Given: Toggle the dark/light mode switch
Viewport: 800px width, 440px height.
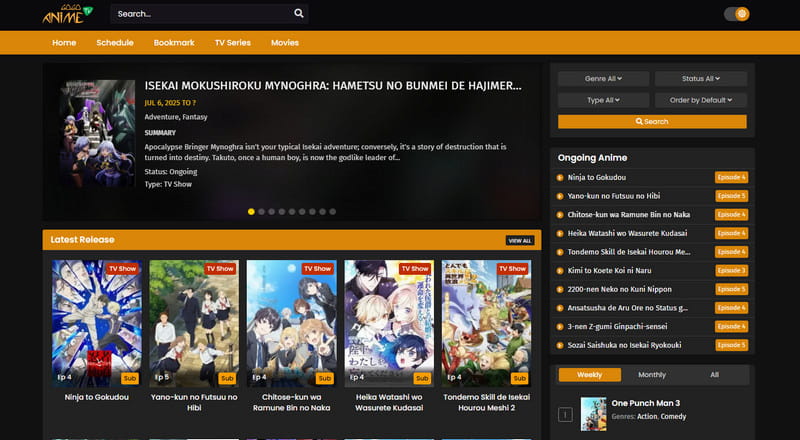Looking at the screenshot, I should tap(736, 14).
